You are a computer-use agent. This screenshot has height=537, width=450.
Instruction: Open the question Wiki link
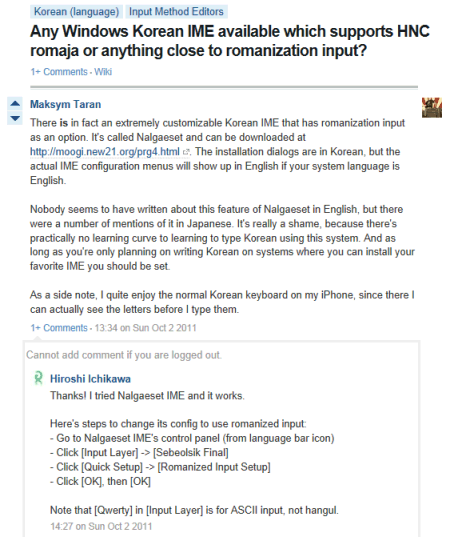(x=103, y=72)
